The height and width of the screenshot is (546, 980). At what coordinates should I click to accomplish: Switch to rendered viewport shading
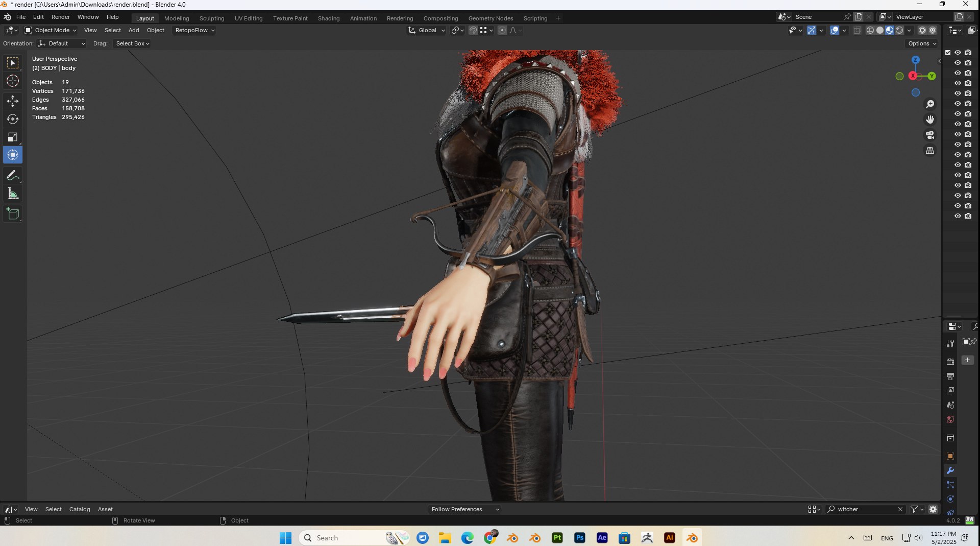click(x=899, y=31)
